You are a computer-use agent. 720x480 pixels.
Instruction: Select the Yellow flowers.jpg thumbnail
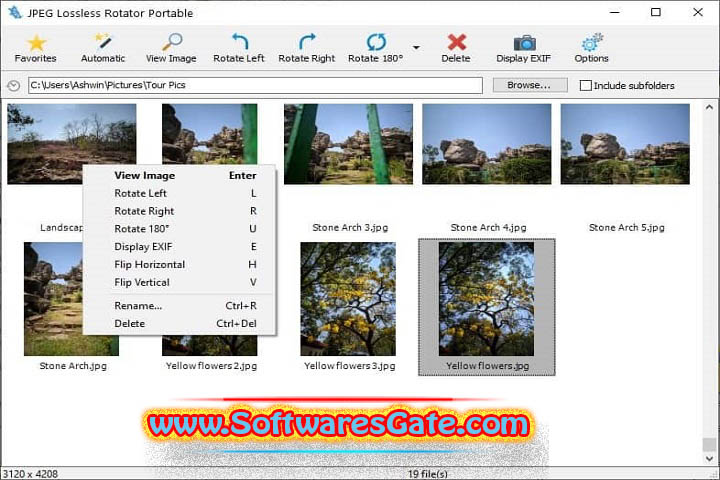tap(486, 299)
